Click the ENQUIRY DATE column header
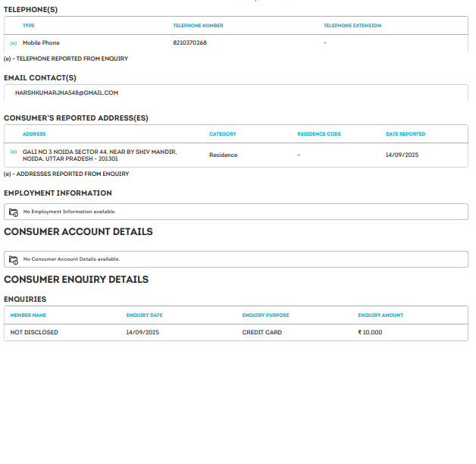 click(x=144, y=315)
